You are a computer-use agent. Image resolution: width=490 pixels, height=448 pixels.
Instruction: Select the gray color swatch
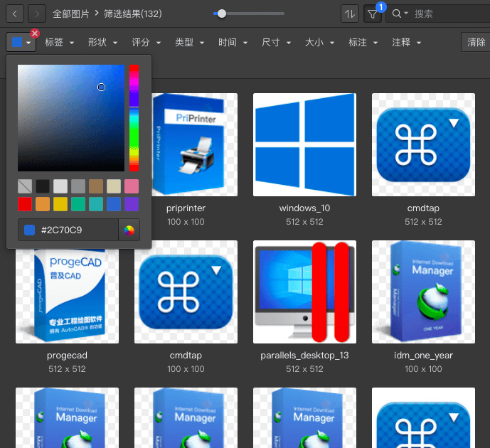click(78, 186)
